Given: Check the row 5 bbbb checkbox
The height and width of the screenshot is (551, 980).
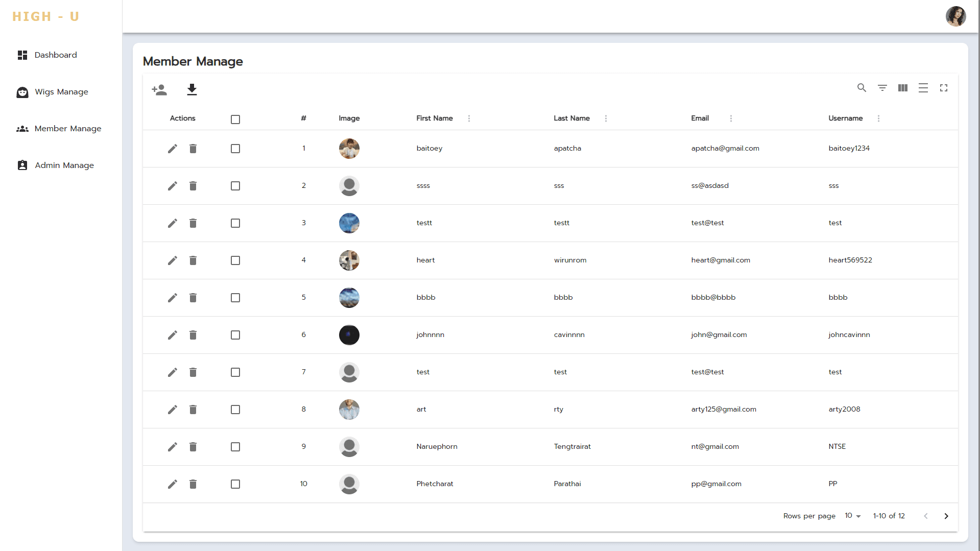Looking at the screenshot, I should pos(235,298).
